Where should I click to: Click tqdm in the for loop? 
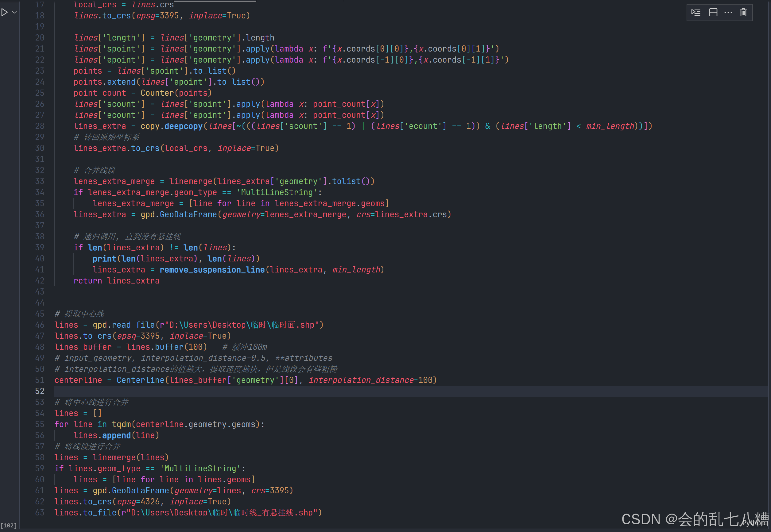coord(121,424)
